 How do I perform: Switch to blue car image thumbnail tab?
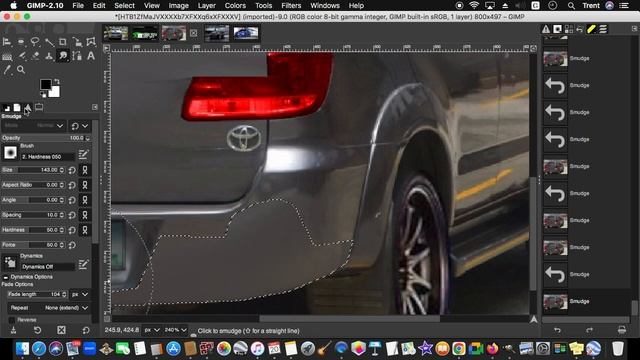(x=246, y=33)
